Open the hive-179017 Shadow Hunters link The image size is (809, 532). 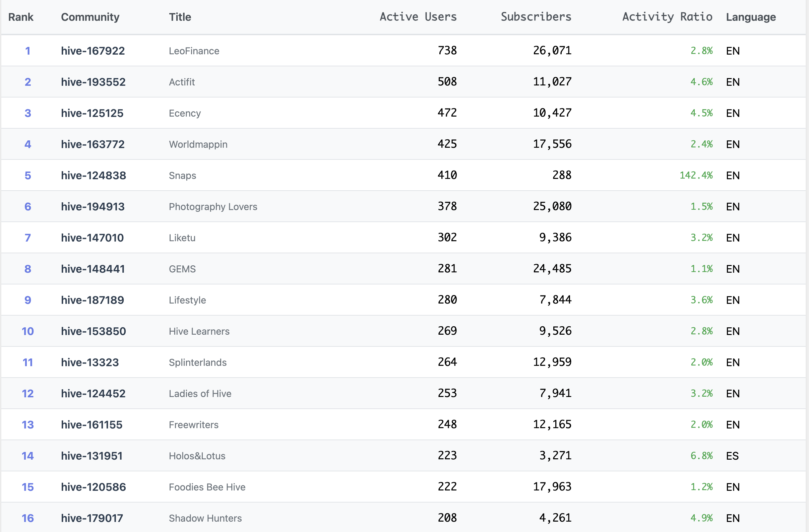point(92,518)
